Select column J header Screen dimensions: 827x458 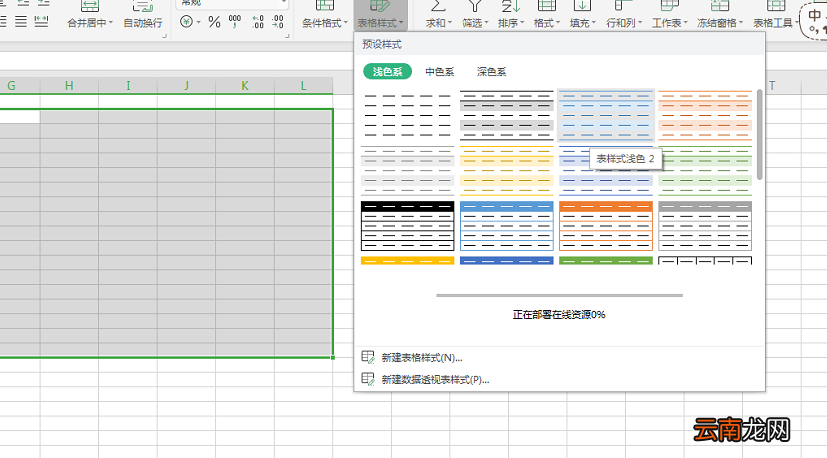pos(186,85)
